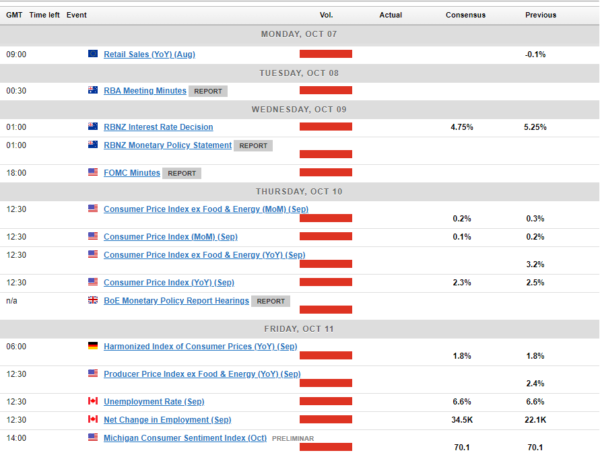Image resolution: width=600 pixels, height=457 pixels.
Task: Click the US flag beside FOMC Minutes
Action: click(x=93, y=172)
